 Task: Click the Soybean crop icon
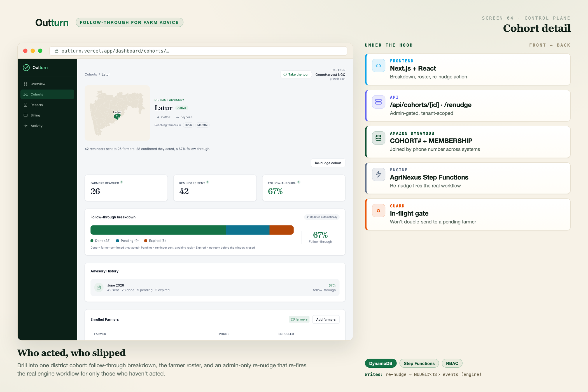[177, 117]
